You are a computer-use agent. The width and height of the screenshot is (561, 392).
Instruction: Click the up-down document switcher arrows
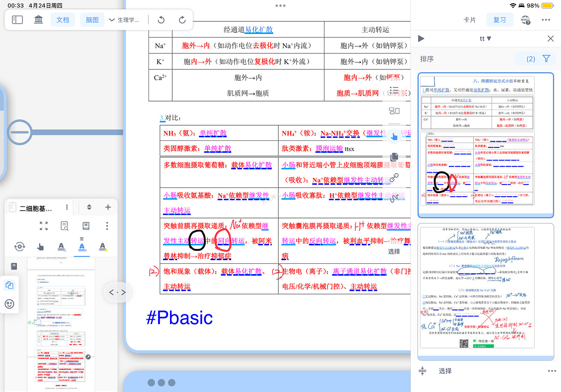[89, 207]
